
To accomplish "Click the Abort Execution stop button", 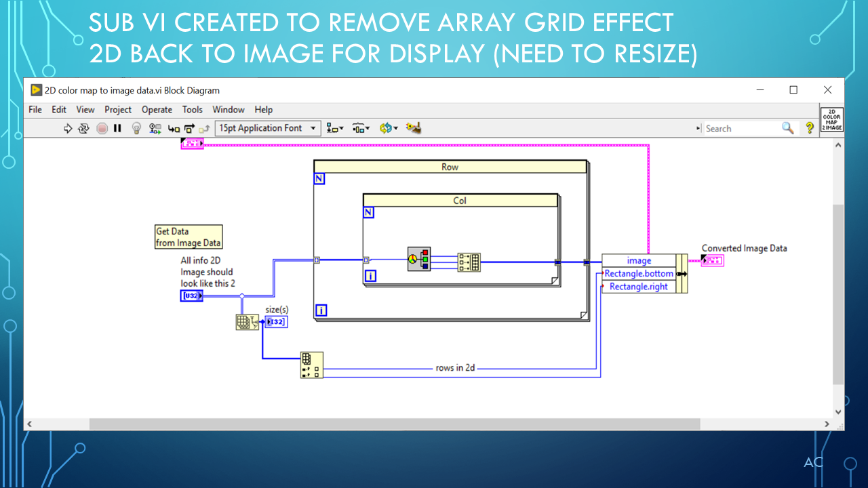I will click(102, 128).
